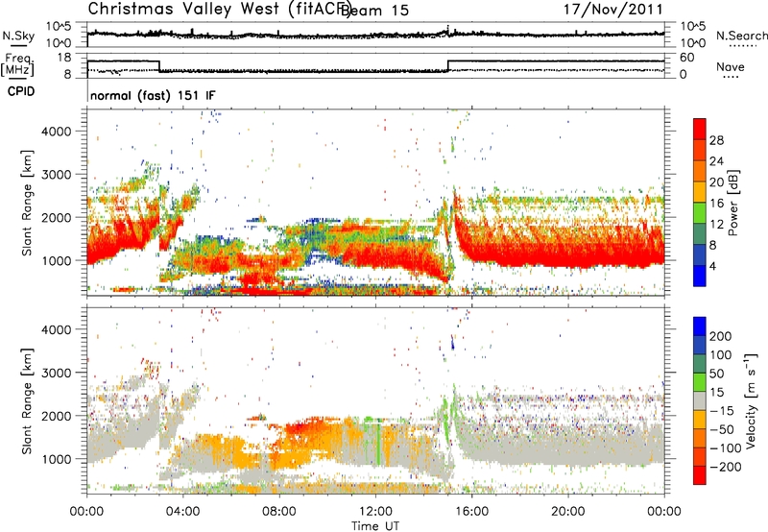
Task: Click the "16:00" time tick label
Action: 471,512
